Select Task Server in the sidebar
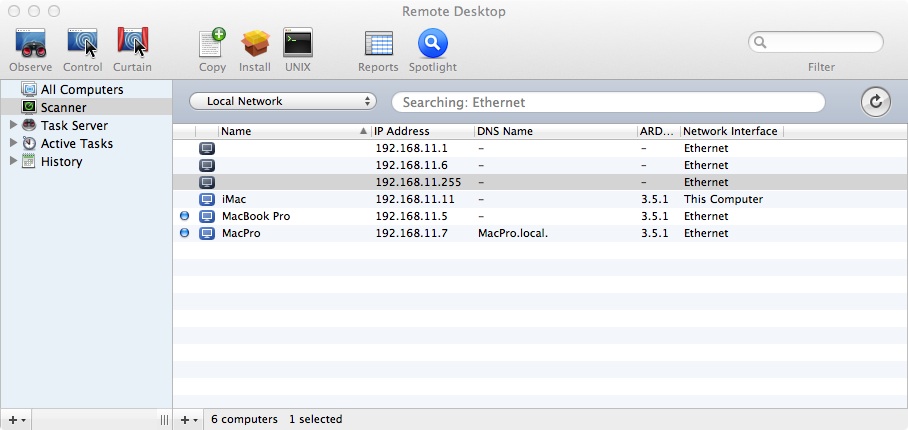 (74, 126)
